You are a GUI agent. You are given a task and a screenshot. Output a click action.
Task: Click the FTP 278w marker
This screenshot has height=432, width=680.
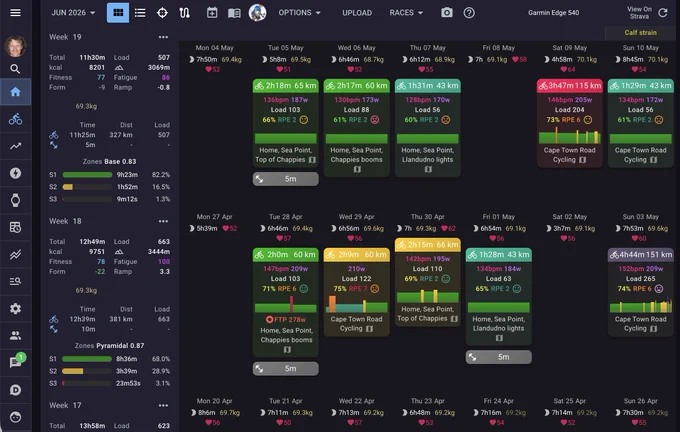[x=286, y=320]
